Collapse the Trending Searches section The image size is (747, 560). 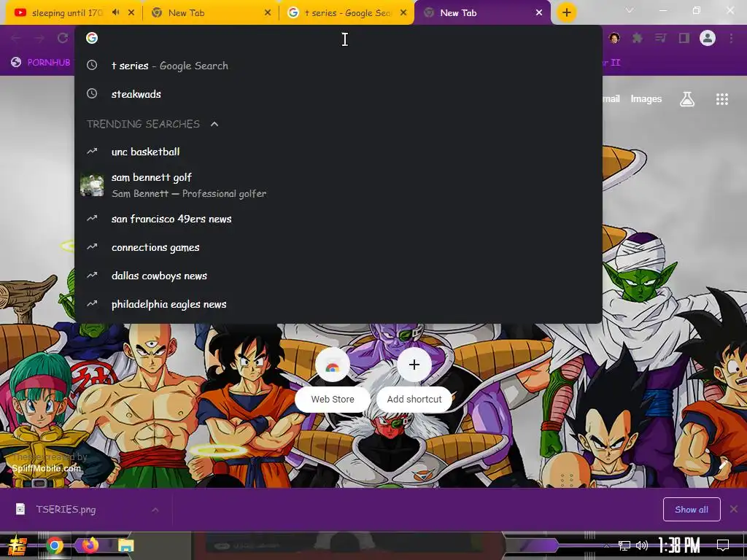(214, 124)
